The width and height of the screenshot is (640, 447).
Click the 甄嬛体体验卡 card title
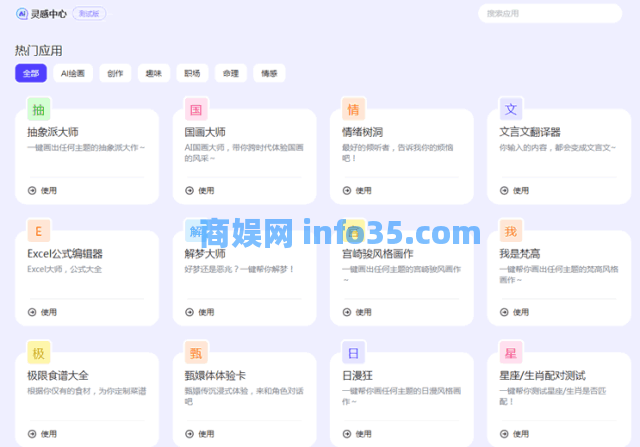coord(215,376)
